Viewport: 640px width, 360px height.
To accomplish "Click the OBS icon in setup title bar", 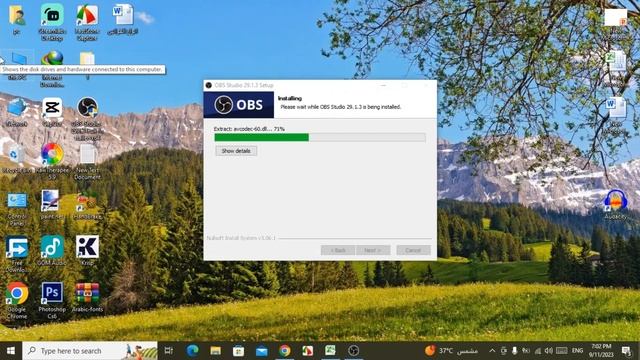I will click(209, 85).
